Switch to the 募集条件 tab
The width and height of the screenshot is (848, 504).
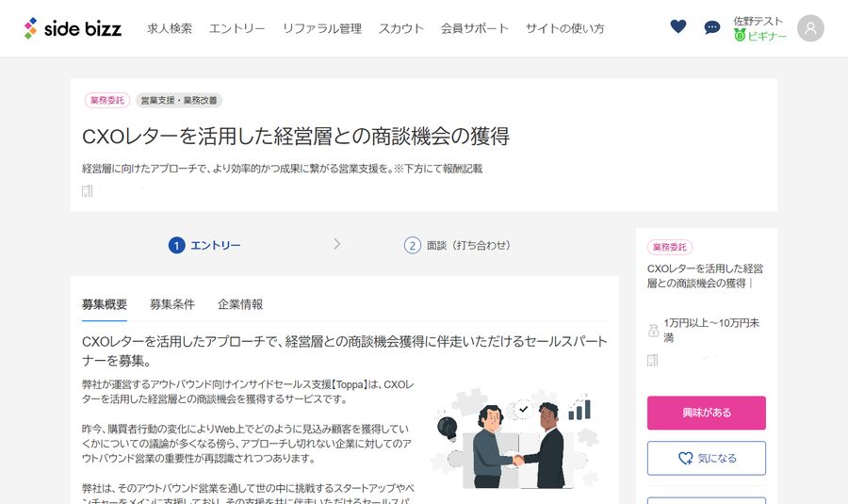click(x=172, y=304)
